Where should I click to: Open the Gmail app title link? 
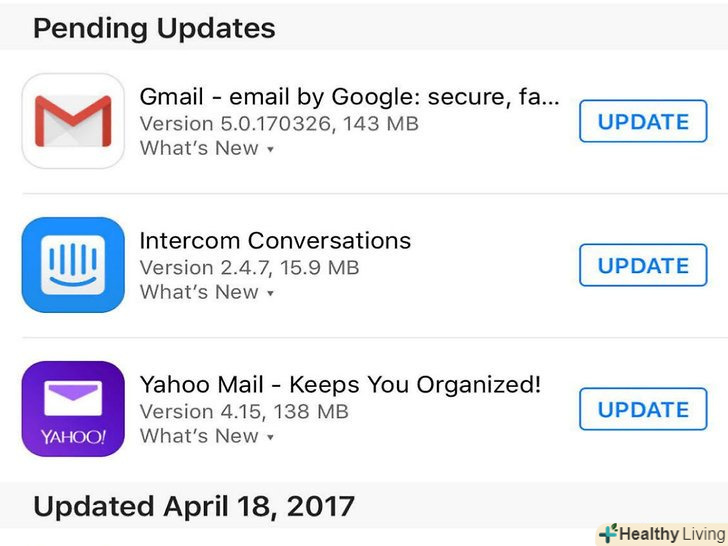tap(349, 97)
